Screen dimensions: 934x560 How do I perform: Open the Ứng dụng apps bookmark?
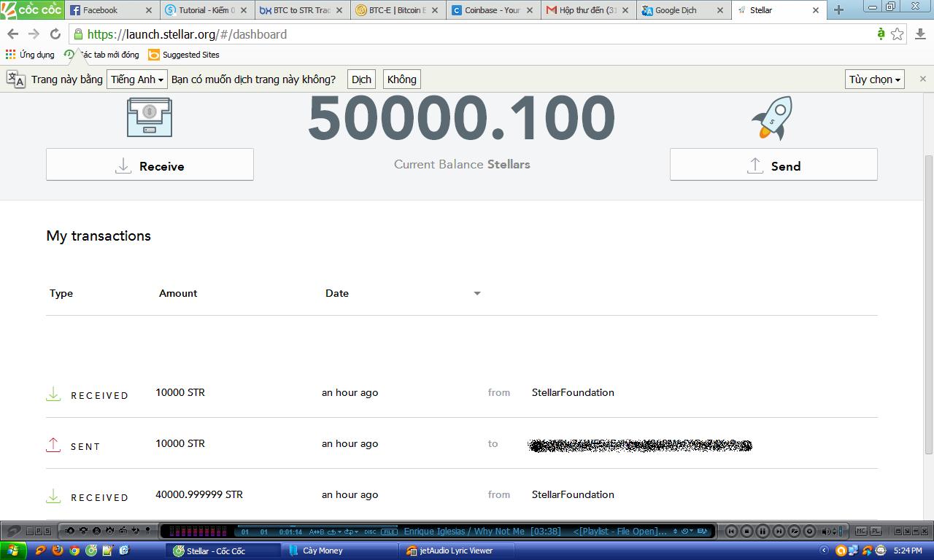click(30, 55)
